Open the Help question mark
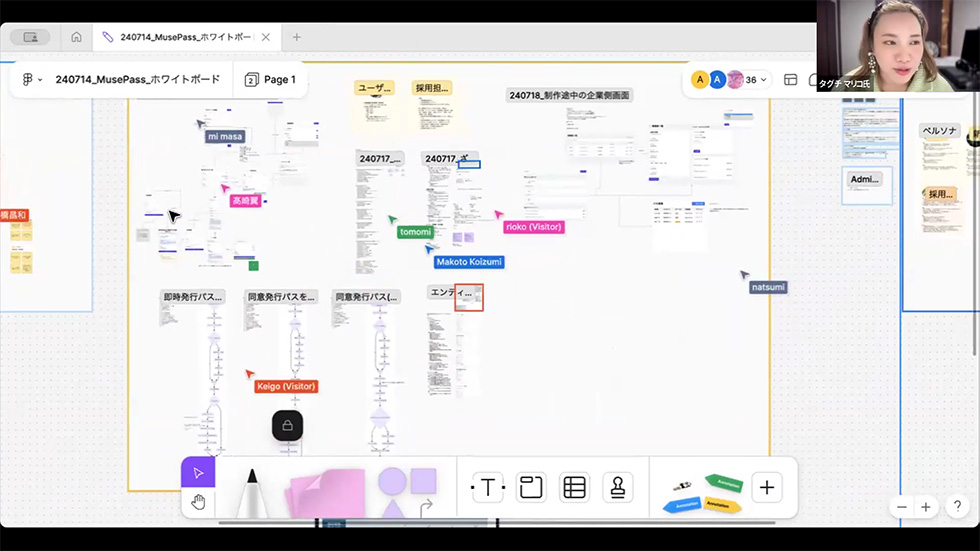This screenshot has width=980, height=551. pos(957,506)
